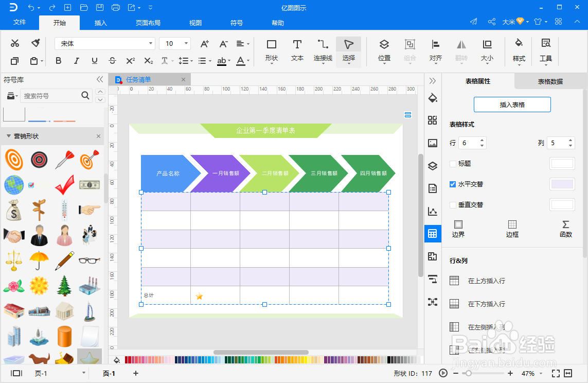This screenshot has height=383, width=588.
Task: Expand the font color dropdown arrow
Action: point(248,61)
